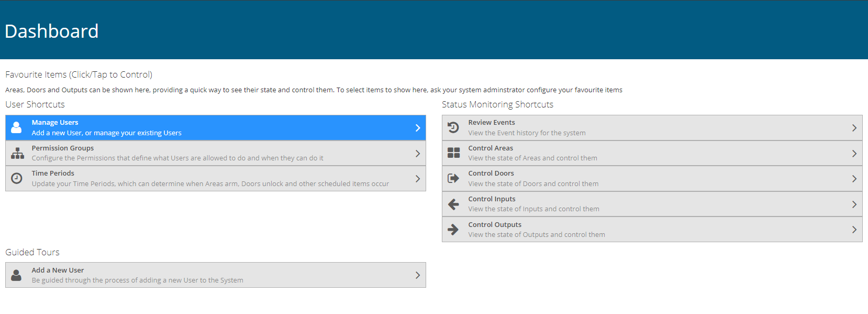Click the Control Outputs row chevron
Screen dimensions: 868x314
854,230
